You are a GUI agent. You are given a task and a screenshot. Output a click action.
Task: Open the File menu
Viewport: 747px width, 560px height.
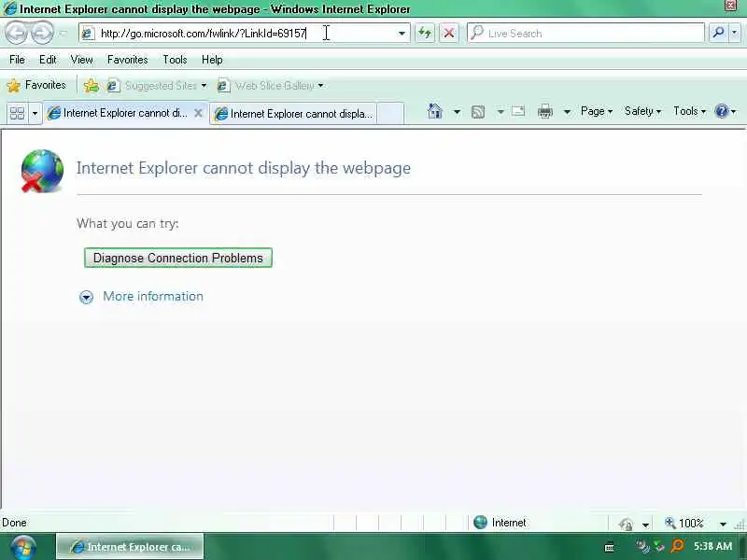tap(17, 60)
